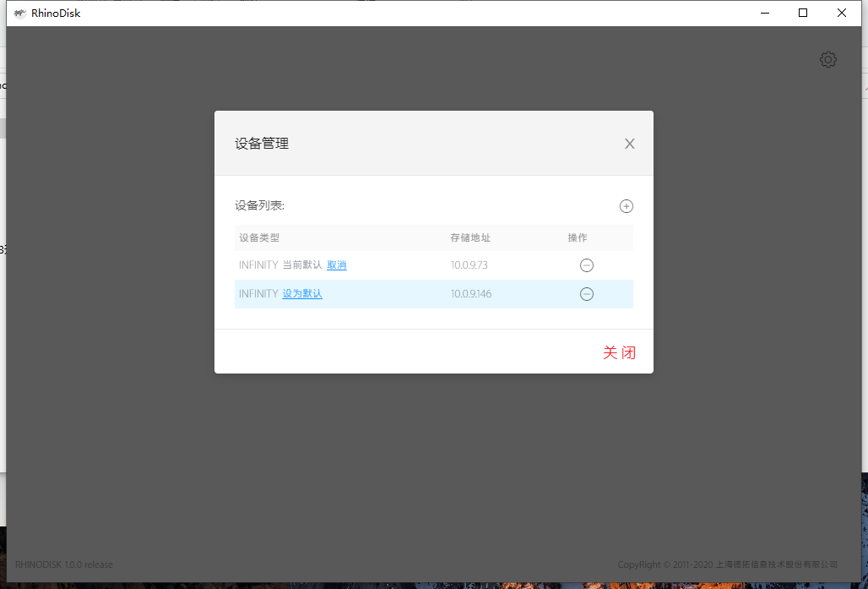
Task: Remove the device at 10.0.9.73
Action: pos(586,265)
